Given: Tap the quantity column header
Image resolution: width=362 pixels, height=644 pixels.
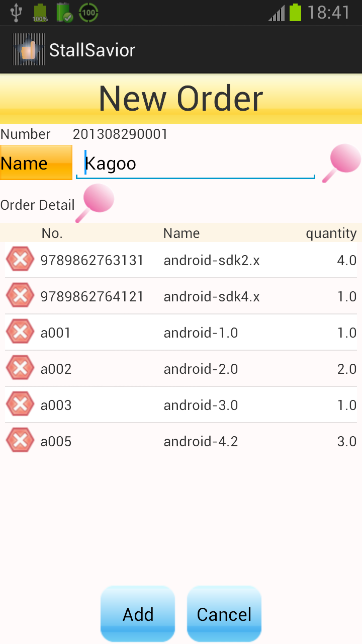Looking at the screenshot, I should coord(331,233).
